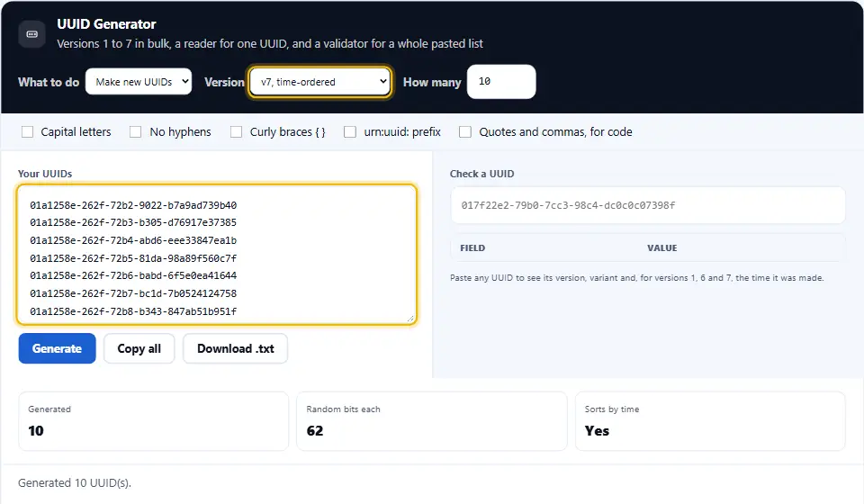
Task: Click the Copy all button
Action: click(139, 348)
